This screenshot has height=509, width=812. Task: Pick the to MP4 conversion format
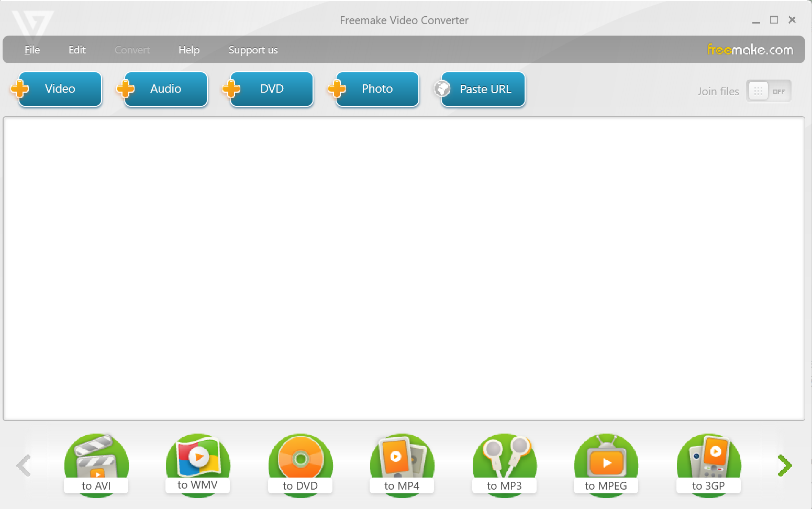point(402,465)
